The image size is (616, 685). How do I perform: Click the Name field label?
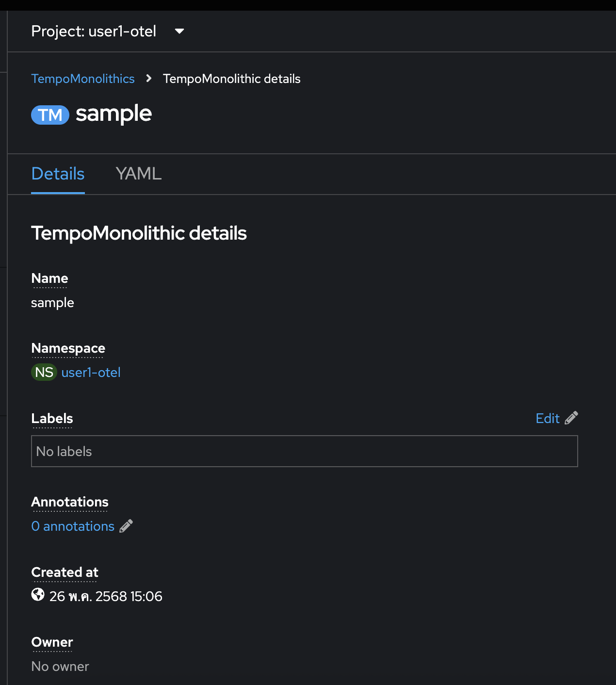pyautogui.click(x=49, y=278)
